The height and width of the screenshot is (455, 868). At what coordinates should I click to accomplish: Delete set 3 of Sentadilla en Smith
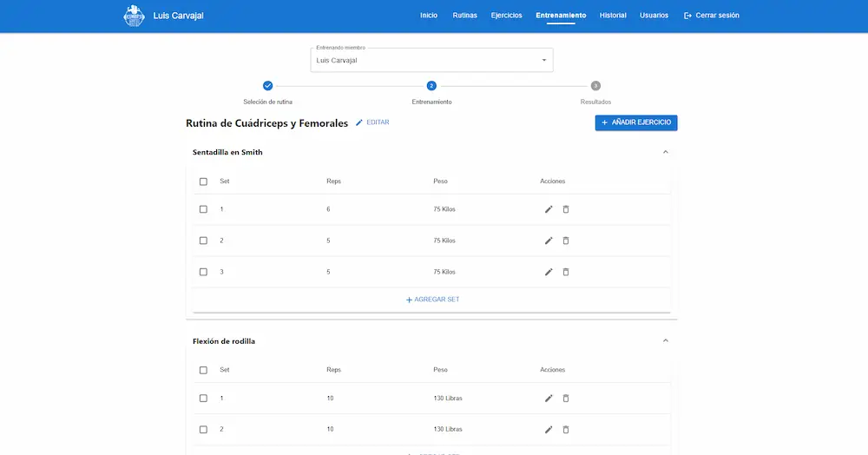(566, 272)
